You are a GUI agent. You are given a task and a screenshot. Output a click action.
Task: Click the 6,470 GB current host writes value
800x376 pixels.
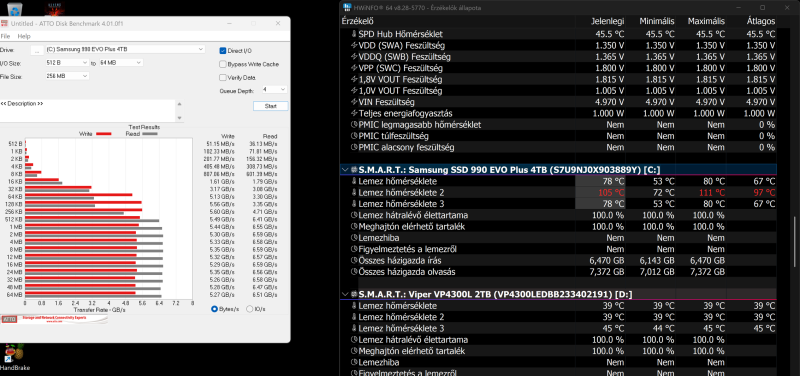(606, 261)
